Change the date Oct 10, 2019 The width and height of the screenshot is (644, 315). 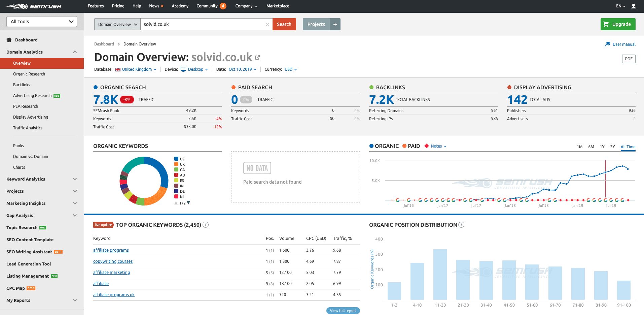(243, 69)
